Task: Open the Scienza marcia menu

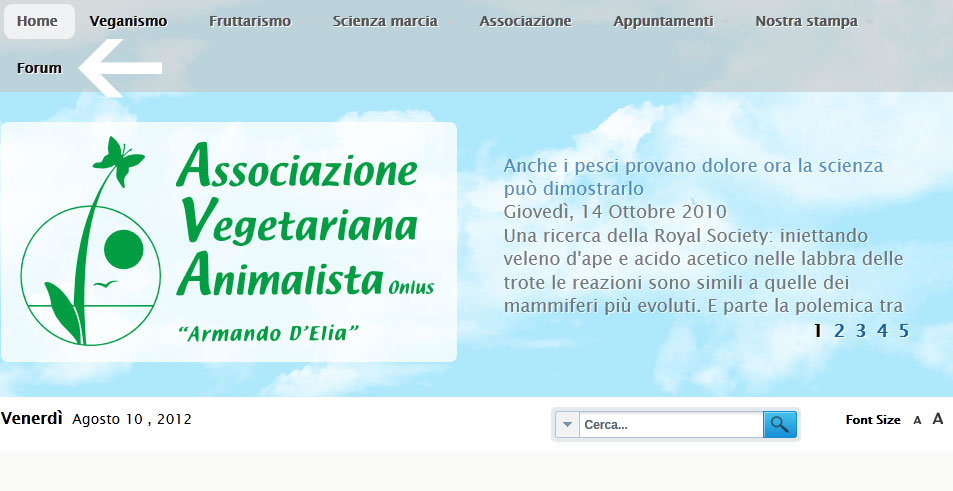Action: coord(385,21)
